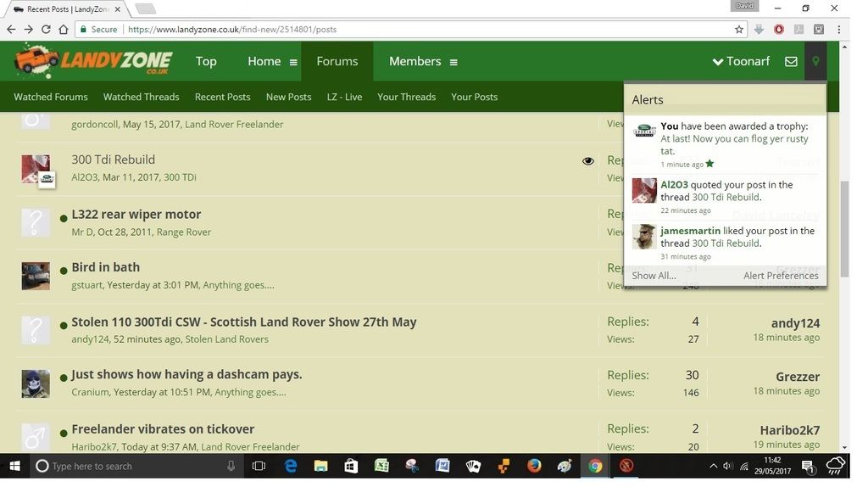The height and width of the screenshot is (487, 868).
Task: Click last poster Haribo2k7
Action: tap(789, 430)
